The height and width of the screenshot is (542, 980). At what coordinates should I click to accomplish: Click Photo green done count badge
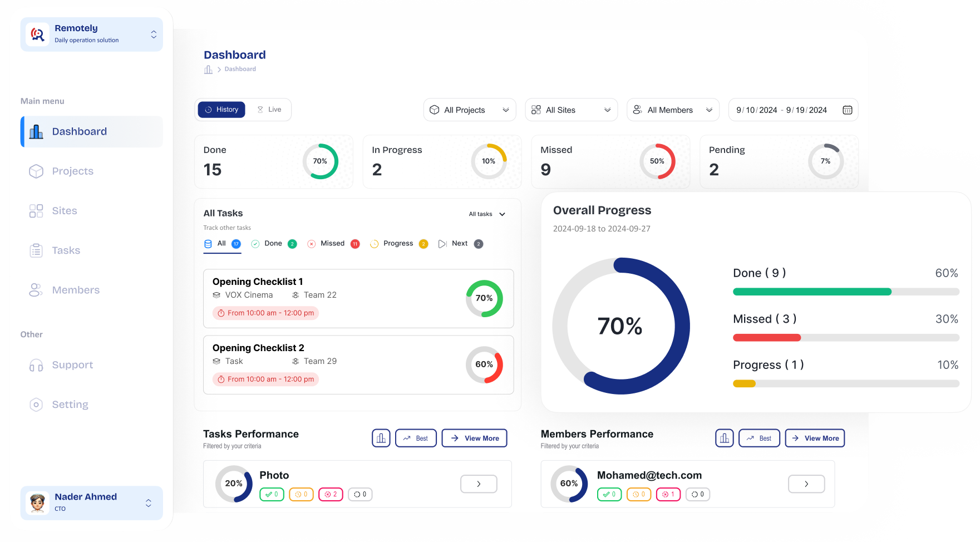272,495
